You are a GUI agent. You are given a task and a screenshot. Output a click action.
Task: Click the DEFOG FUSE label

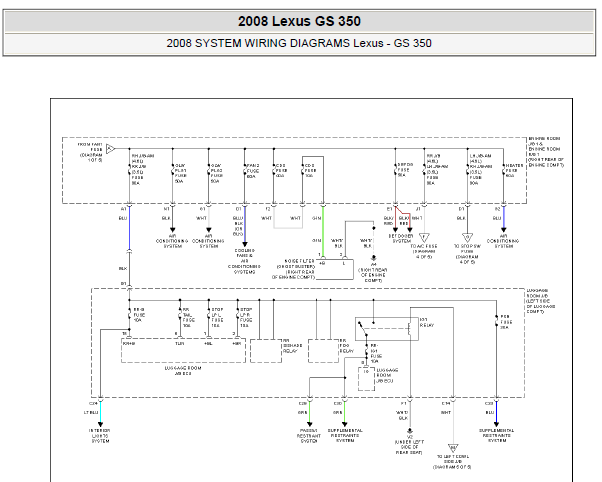click(x=405, y=170)
